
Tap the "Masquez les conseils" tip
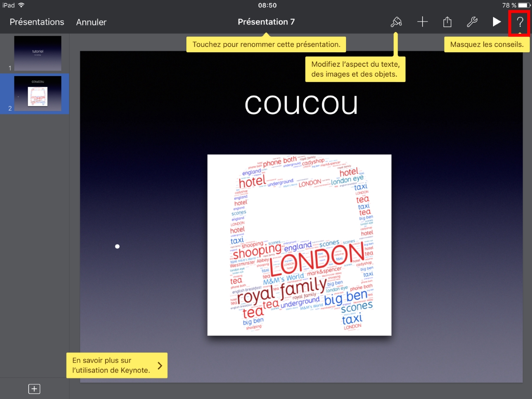(x=487, y=44)
